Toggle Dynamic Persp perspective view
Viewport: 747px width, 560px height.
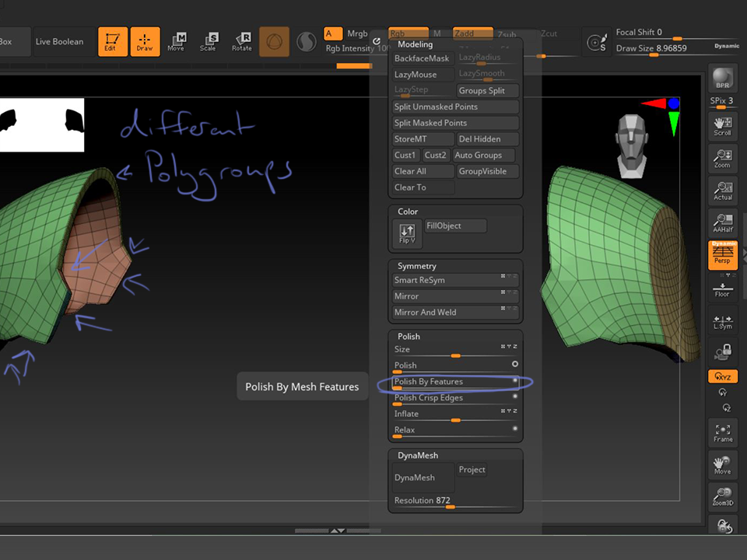click(x=723, y=255)
